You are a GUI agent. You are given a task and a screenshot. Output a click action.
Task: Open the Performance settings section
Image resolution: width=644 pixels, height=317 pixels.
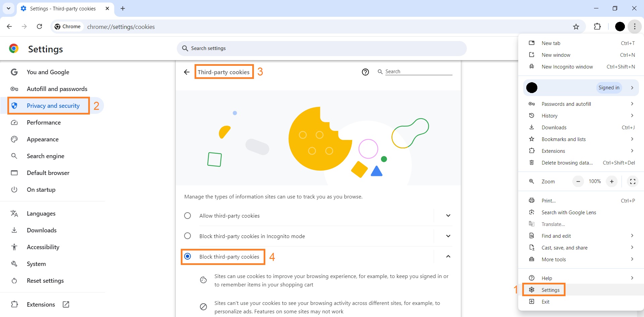click(44, 122)
